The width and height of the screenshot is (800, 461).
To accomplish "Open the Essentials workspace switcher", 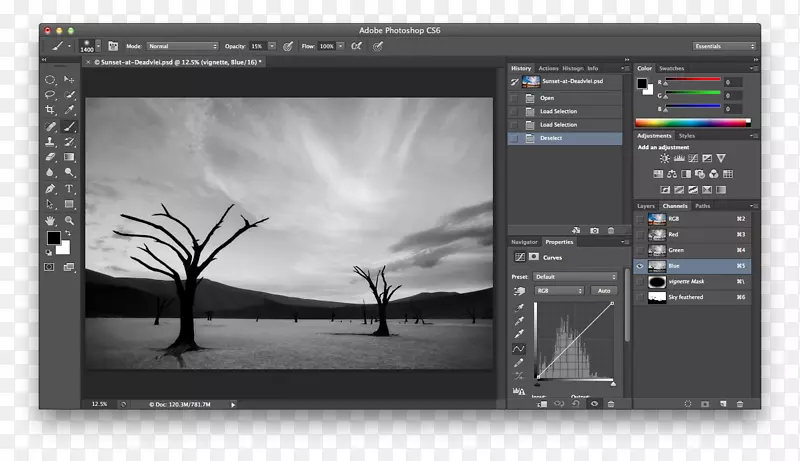I will (x=724, y=46).
